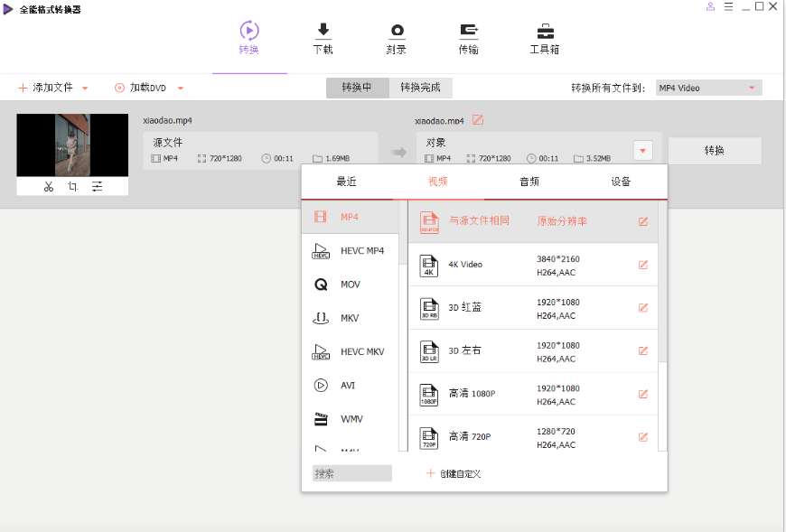Open the 工具箱 toolbox section
Screen dimensions: 786x532
coord(544,39)
